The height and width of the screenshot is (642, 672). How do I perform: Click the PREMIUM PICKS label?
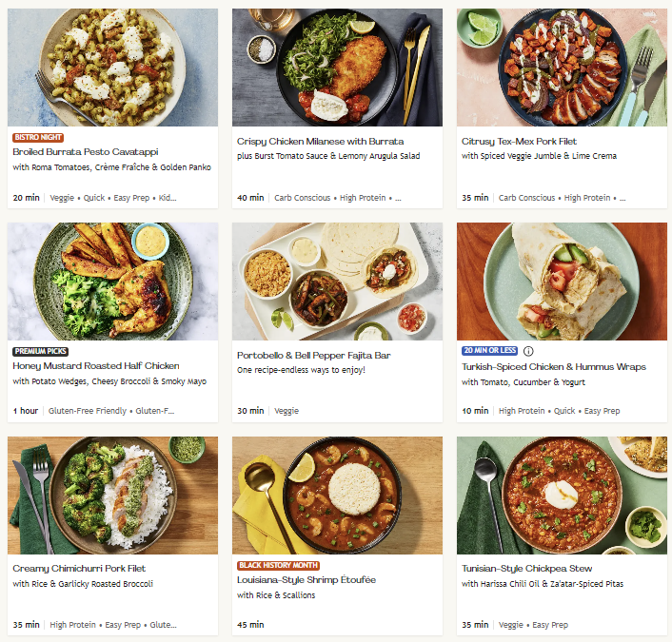[x=42, y=351]
